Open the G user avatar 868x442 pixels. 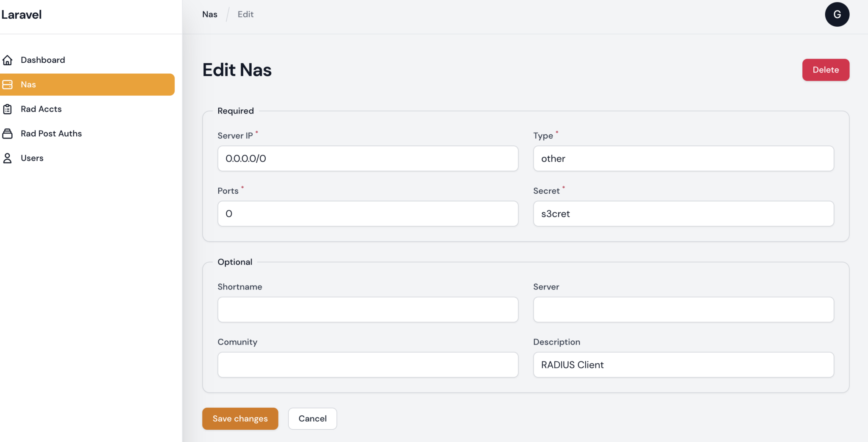coord(837,14)
